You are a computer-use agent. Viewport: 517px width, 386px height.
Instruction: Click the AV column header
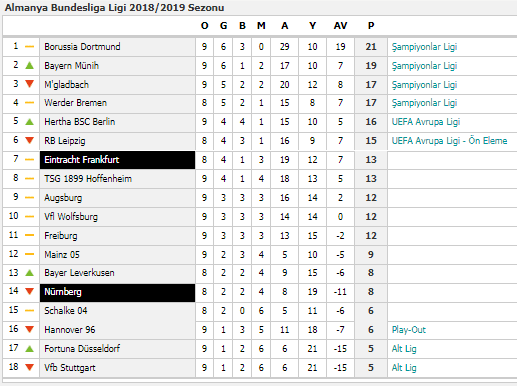[x=340, y=26]
